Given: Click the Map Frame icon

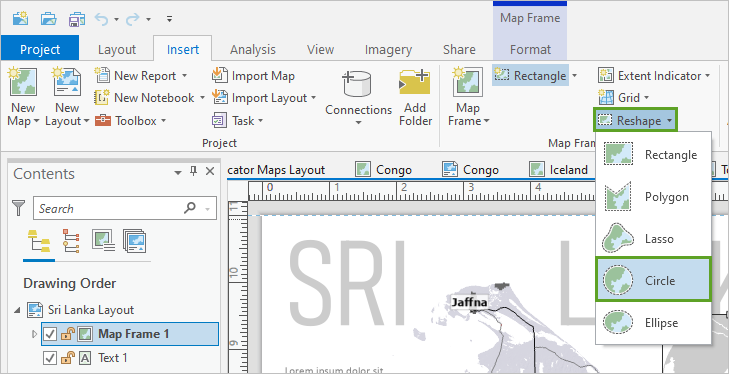Looking at the screenshot, I should coord(467,82).
